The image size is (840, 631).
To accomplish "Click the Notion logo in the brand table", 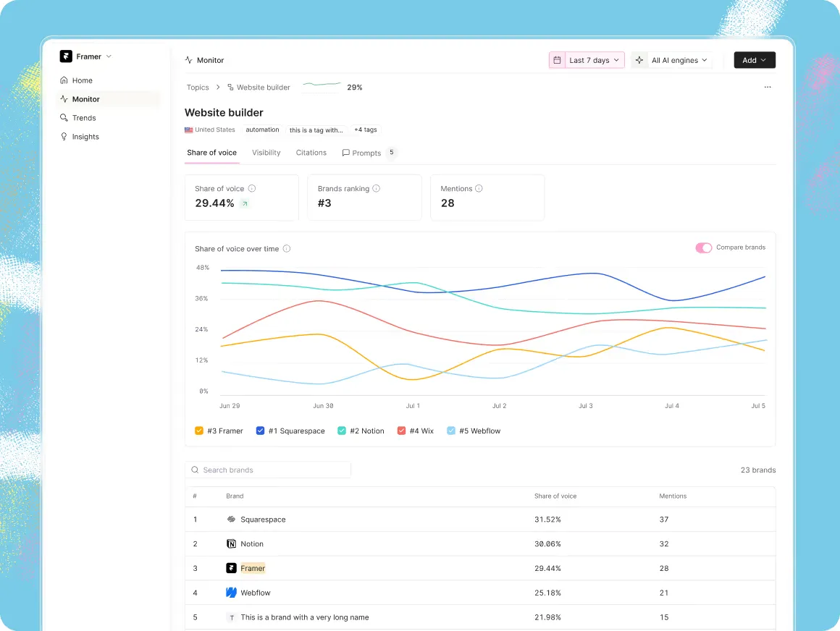I will click(232, 543).
